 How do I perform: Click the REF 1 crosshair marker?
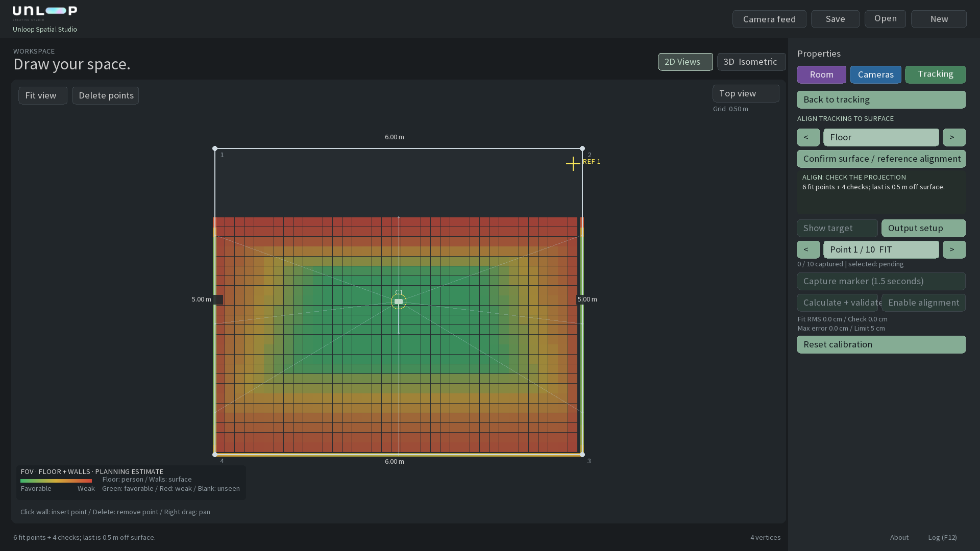click(x=573, y=164)
